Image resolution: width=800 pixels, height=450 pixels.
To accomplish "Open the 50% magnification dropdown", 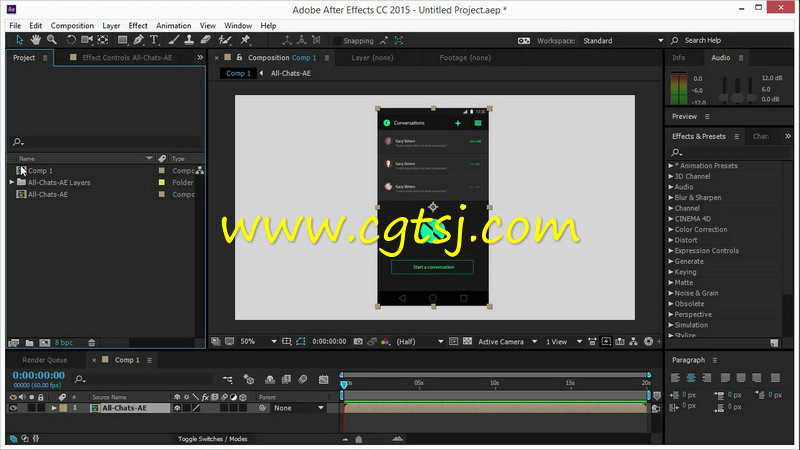I will click(258, 341).
